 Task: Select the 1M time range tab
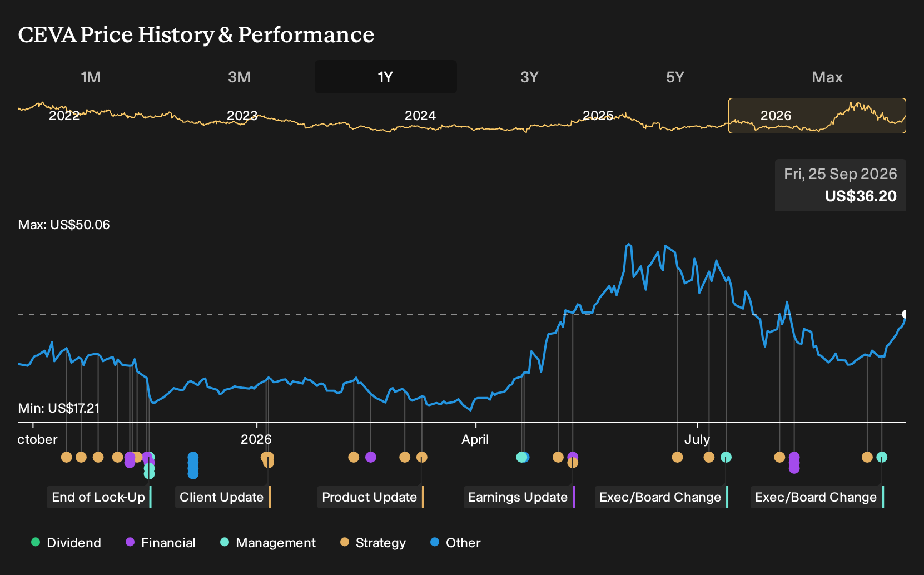tap(91, 77)
